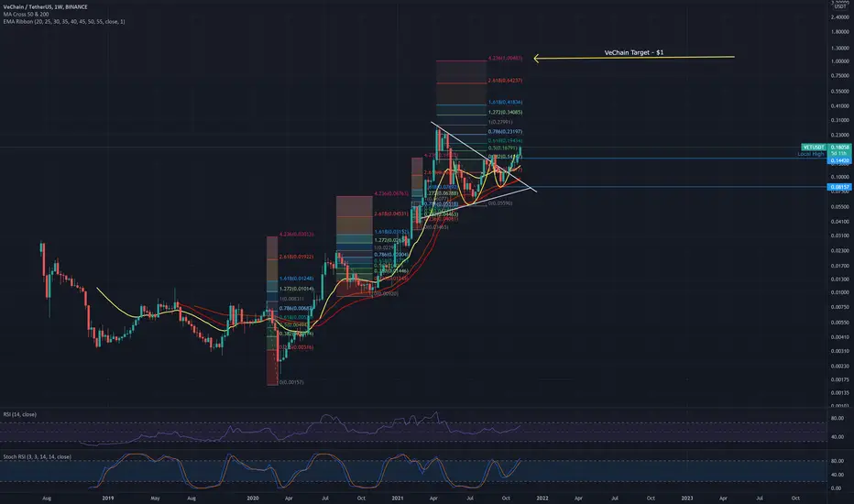Select Fibonacci level 4.236(0.06763)
The width and height of the screenshot is (854, 504).
[391, 193]
